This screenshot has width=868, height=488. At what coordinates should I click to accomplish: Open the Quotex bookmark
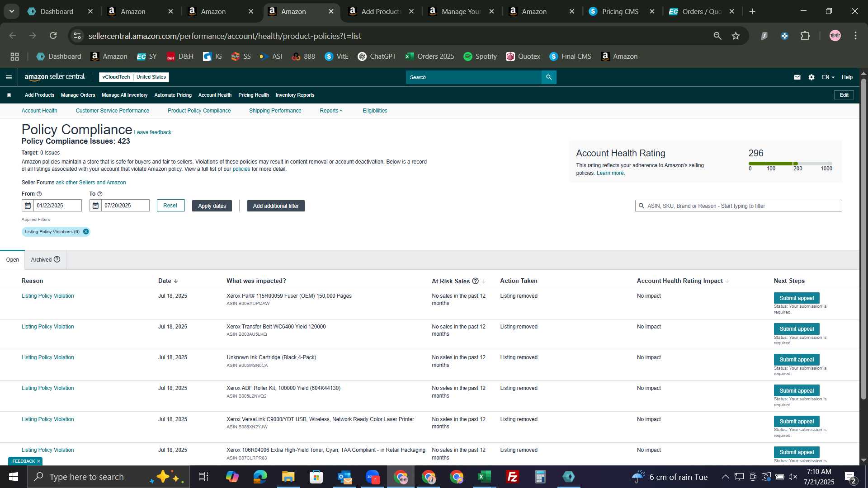click(x=523, y=56)
